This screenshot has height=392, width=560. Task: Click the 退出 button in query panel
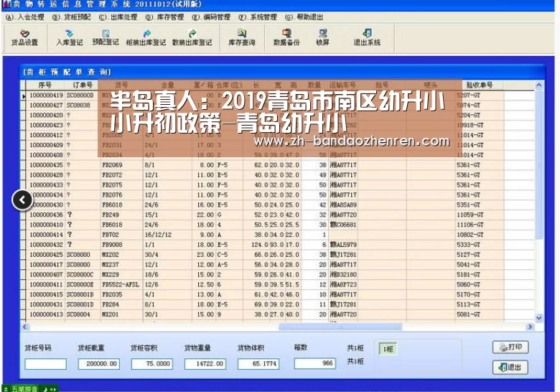pyautogui.click(x=510, y=367)
